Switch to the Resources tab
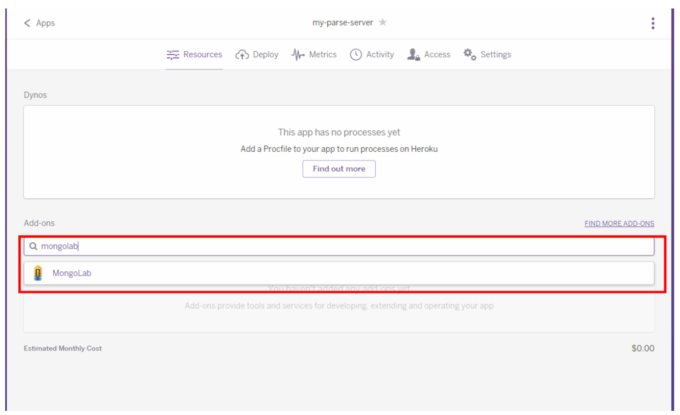Image resolution: width=680 pixels, height=415 pixels. click(194, 55)
